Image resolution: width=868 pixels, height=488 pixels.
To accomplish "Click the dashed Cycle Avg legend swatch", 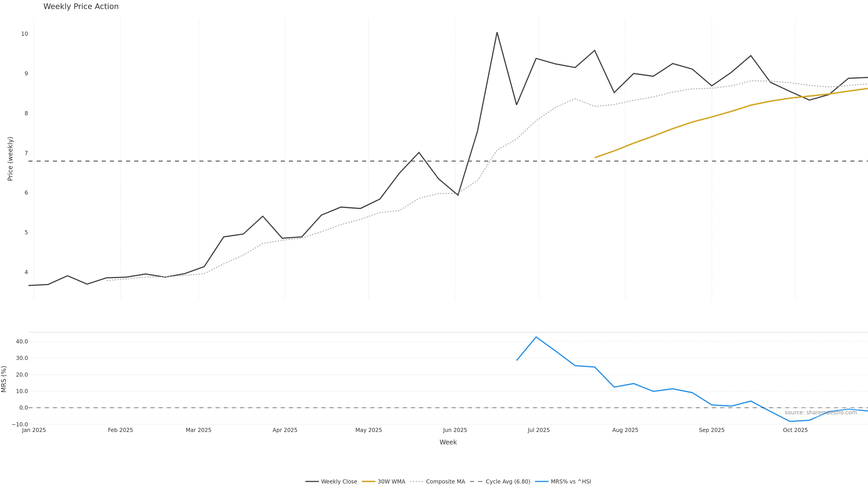I will (x=476, y=482).
